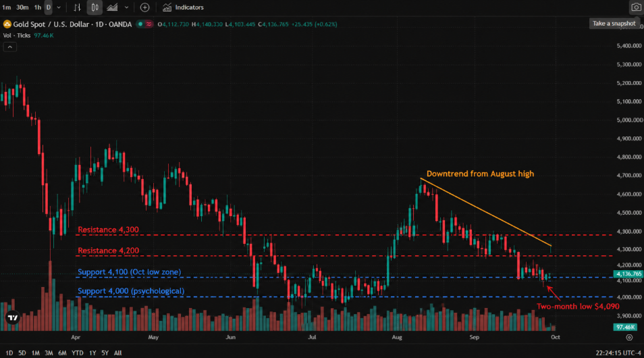Switch to the 1m interval
The image size is (644, 358).
(7, 7)
